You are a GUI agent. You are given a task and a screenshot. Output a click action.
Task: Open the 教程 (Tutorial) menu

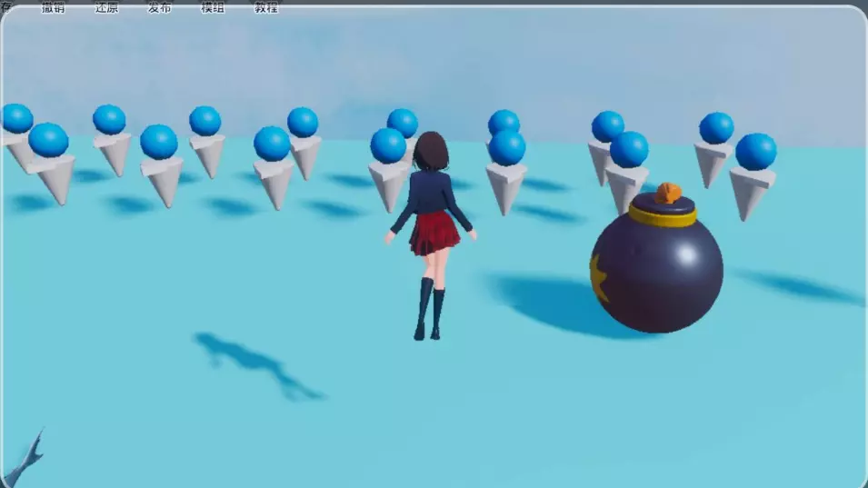pyautogui.click(x=265, y=7)
